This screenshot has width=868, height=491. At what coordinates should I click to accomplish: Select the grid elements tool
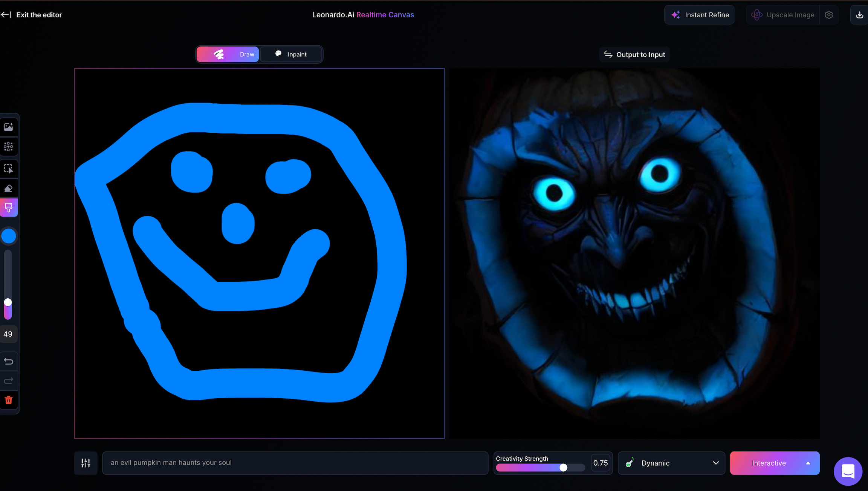pyautogui.click(x=8, y=147)
